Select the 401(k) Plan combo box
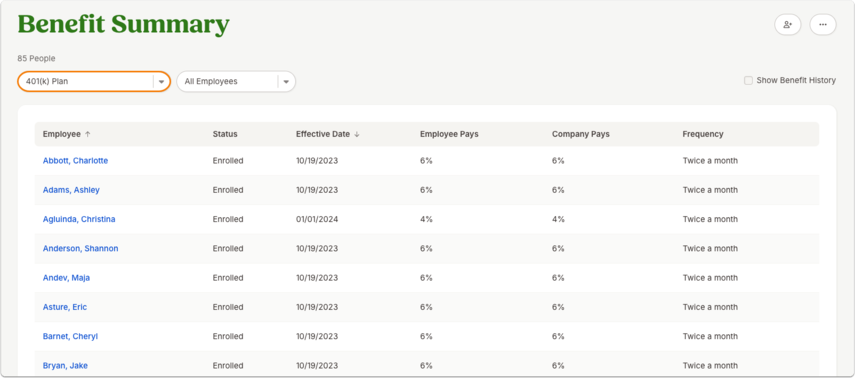The height and width of the screenshot is (378, 855). tap(94, 82)
